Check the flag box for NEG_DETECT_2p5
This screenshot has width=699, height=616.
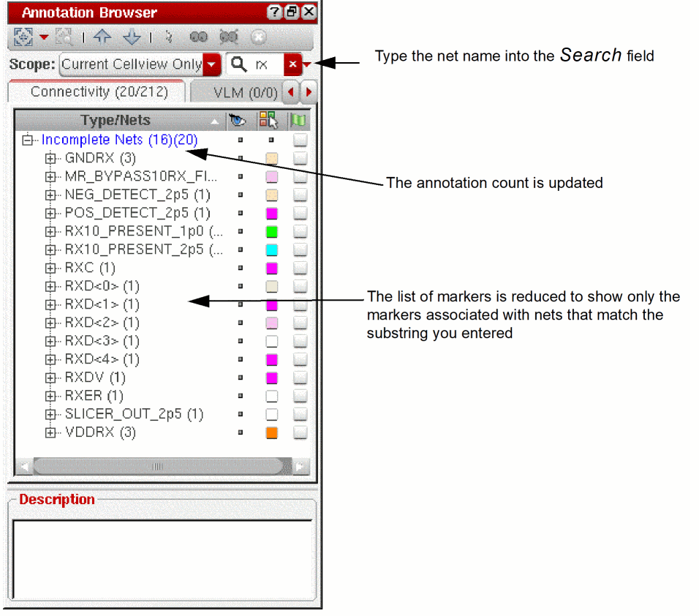[x=300, y=195]
